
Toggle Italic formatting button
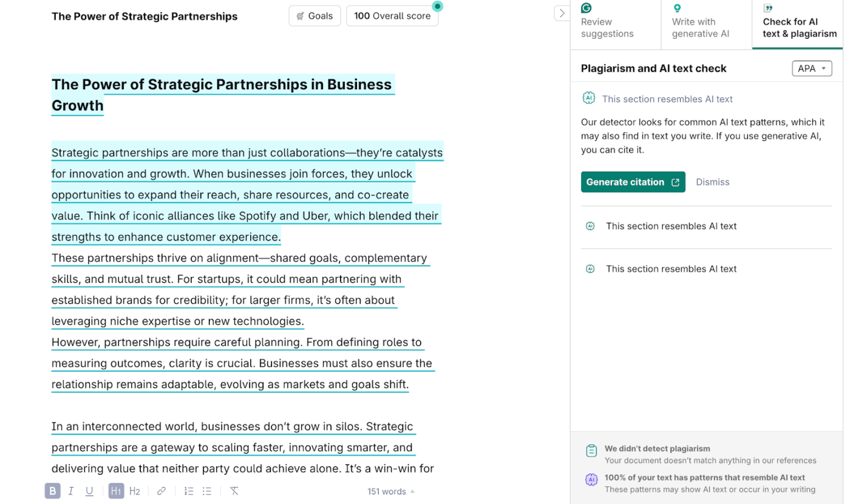click(x=71, y=491)
